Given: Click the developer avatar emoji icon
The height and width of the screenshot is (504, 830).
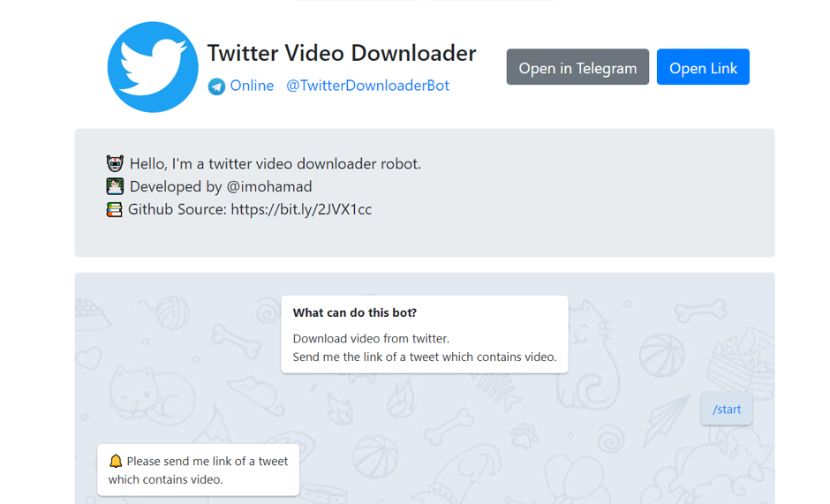Looking at the screenshot, I should tap(115, 186).
